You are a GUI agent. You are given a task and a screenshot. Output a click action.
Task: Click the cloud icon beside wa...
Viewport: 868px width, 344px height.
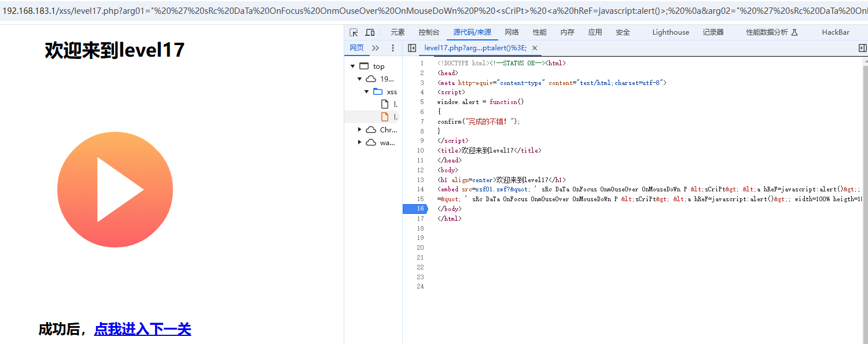tap(371, 142)
